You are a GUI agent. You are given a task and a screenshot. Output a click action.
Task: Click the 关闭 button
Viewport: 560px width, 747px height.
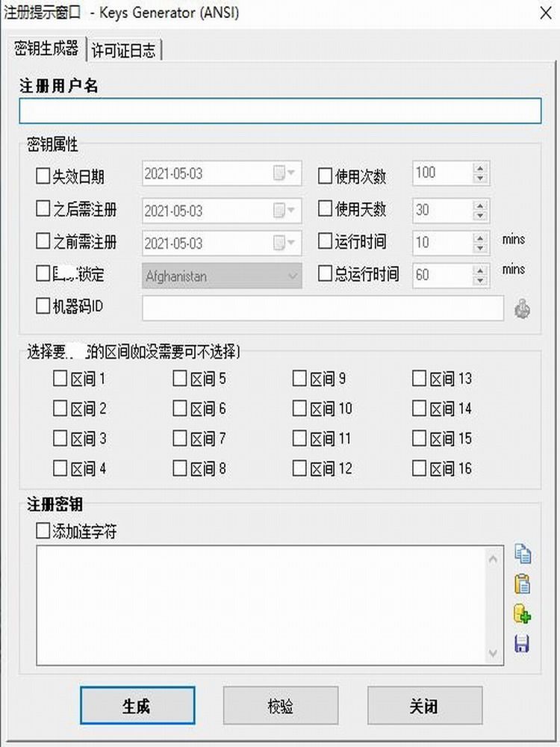424,706
